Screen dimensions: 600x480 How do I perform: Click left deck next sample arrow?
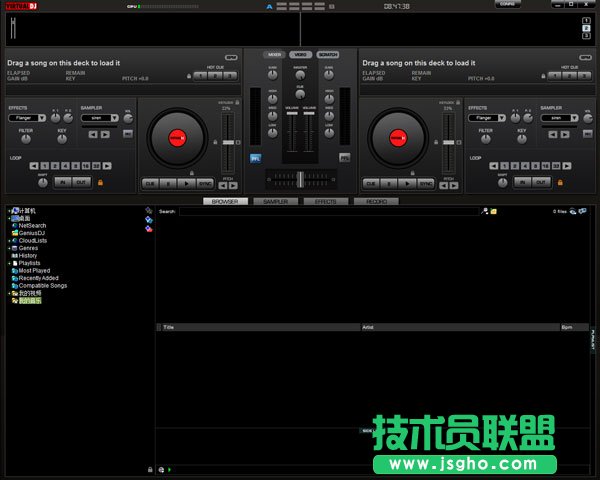point(105,134)
